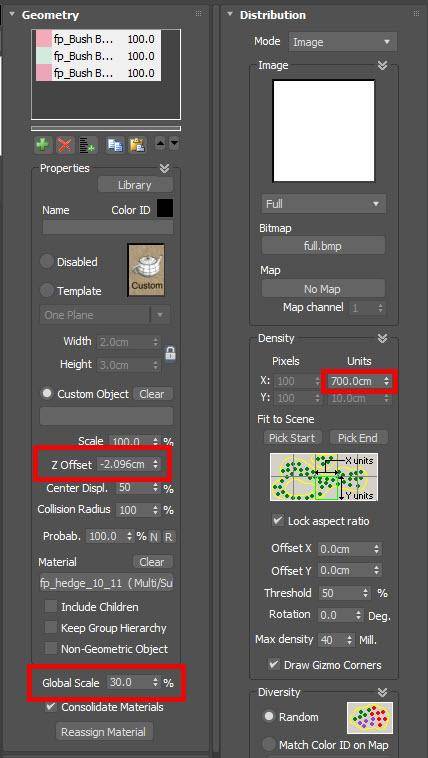Click the Add multiple from list icon
428x758 pixels.
[88, 145]
